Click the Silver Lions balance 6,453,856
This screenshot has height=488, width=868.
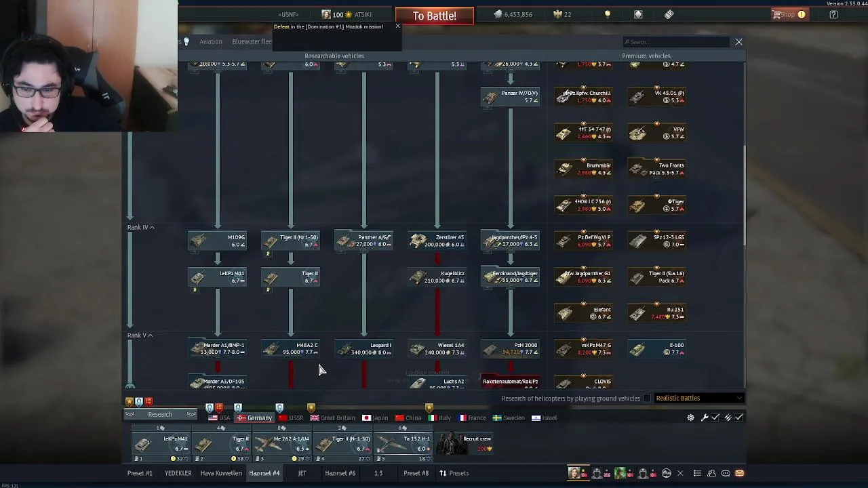(x=513, y=14)
